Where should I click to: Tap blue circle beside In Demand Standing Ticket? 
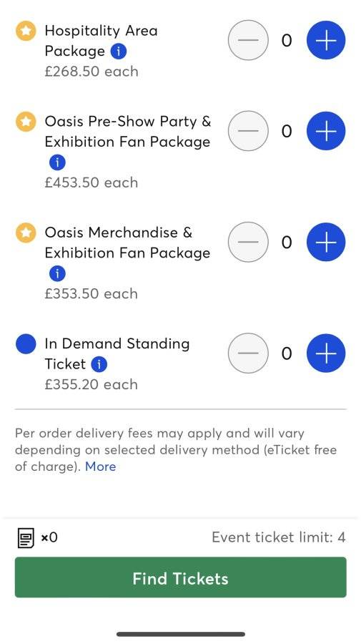26,344
